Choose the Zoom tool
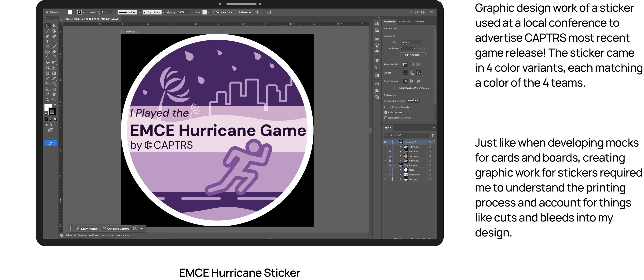 pos(54,99)
